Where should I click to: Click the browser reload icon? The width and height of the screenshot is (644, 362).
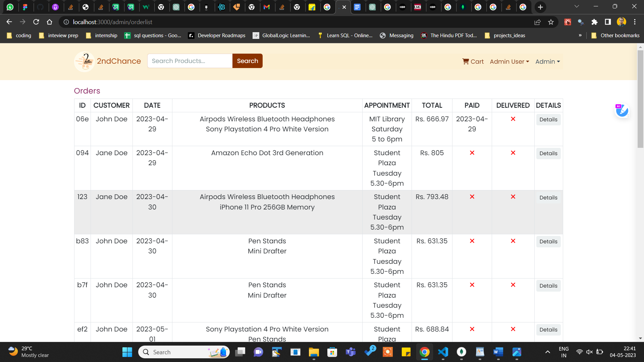pyautogui.click(x=36, y=22)
